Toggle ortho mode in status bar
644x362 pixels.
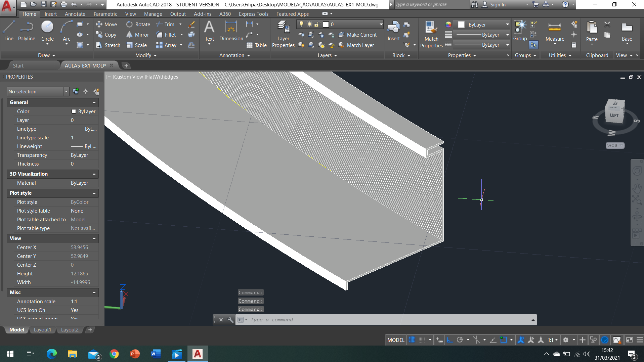pos(449,340)
